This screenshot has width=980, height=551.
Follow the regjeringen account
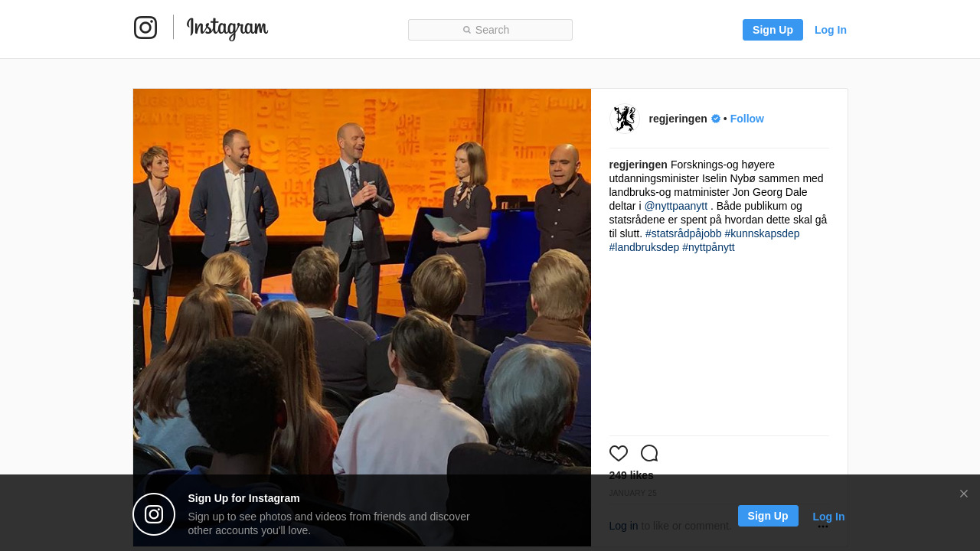pos(747,119)
